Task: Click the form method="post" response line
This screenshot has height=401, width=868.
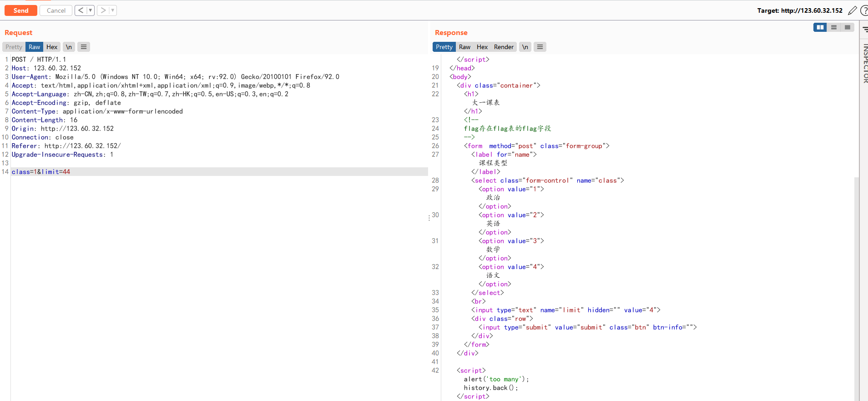Action: point(537,146)
